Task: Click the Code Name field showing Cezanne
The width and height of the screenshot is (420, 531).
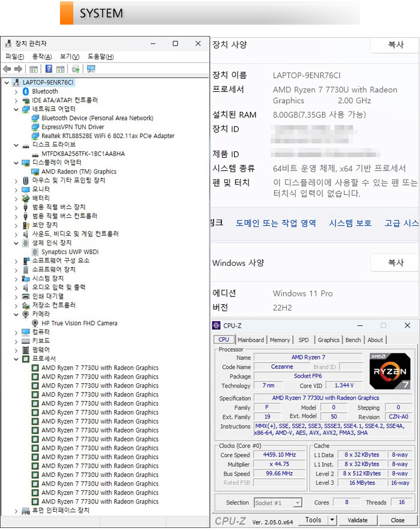Action: click(x=282, y=367)
